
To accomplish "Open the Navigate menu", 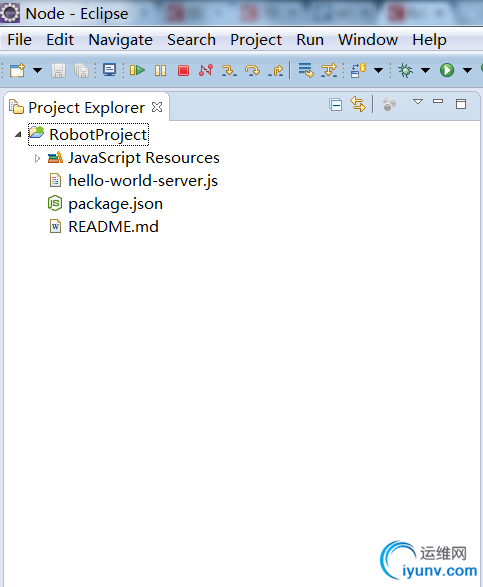I will tap(121, 40).
